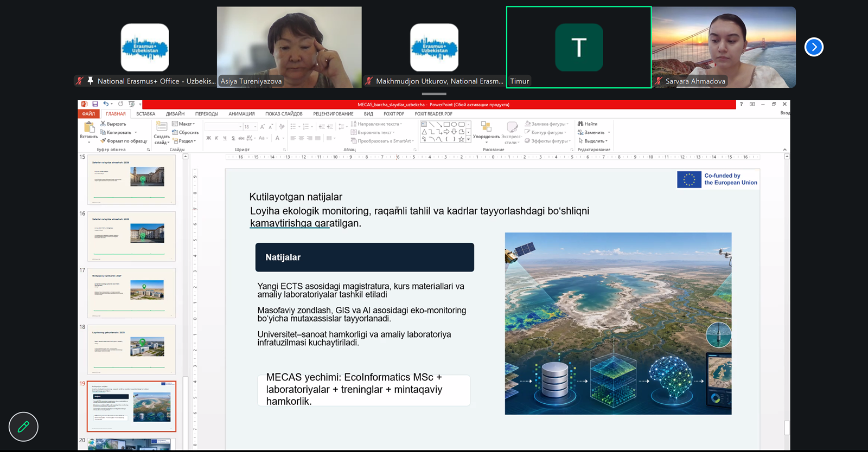The width and height of the screenshot is (868, 452).
Task: Center the paragraph text
Action: [x=301, y=138]
